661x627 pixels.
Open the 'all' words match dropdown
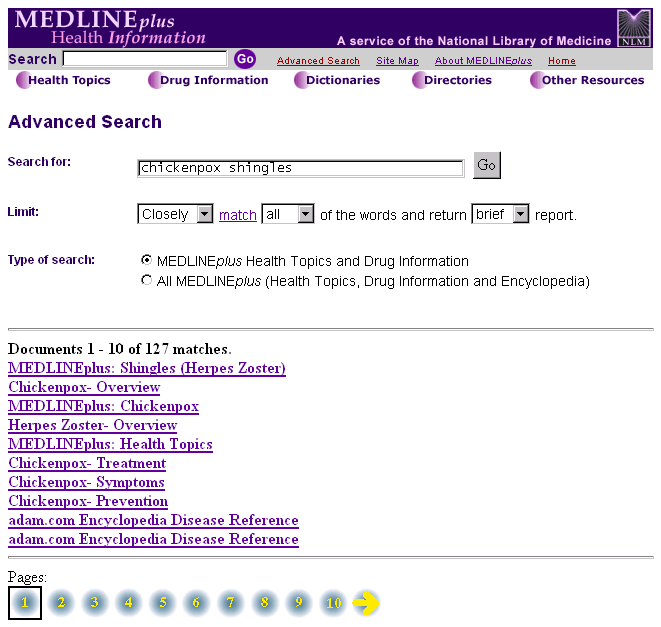pos(287,214)
